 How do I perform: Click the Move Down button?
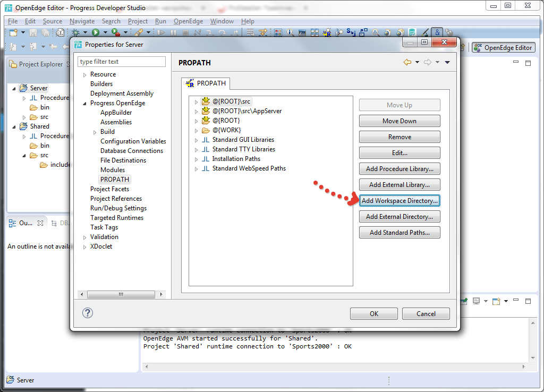pyautogui.click(x=399, y=121)
